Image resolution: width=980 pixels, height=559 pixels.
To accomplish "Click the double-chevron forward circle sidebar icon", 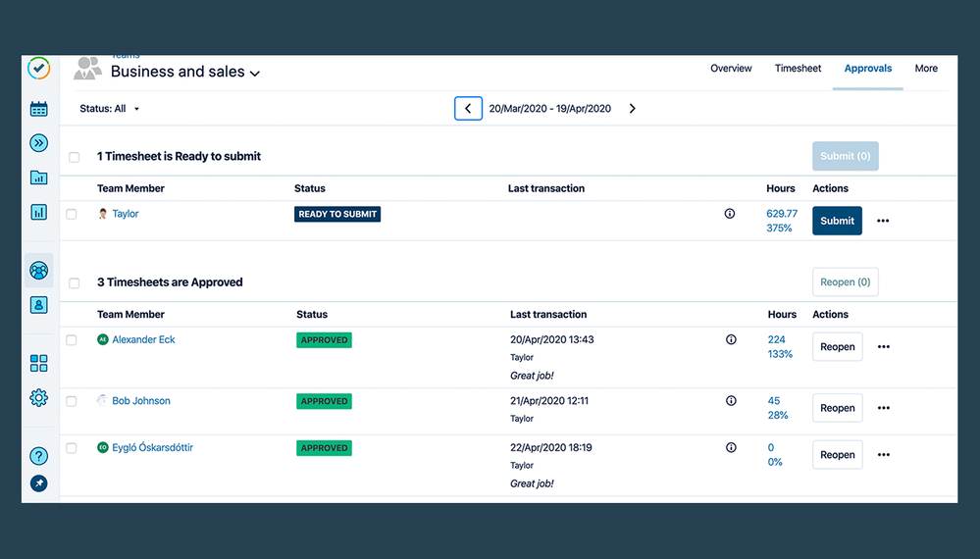I will [x=39, y=143].
